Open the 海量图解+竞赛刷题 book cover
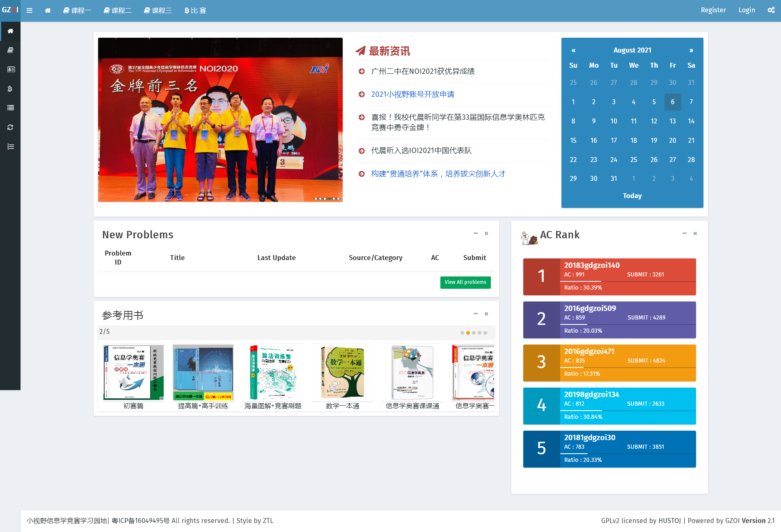Screen dimensions: 781x532 (273, 372)
